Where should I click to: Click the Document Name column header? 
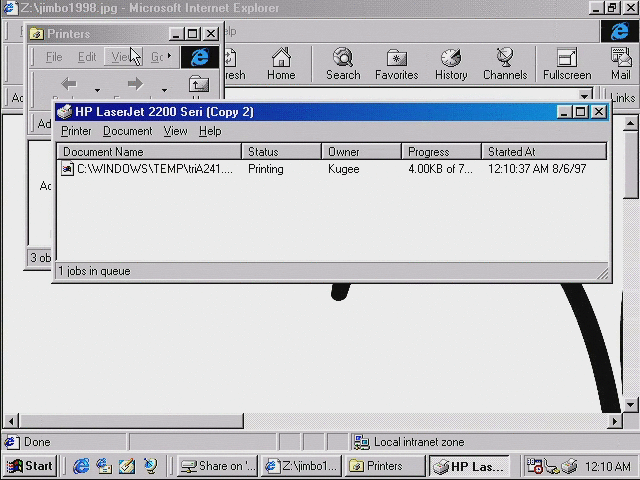pos(149,151)
